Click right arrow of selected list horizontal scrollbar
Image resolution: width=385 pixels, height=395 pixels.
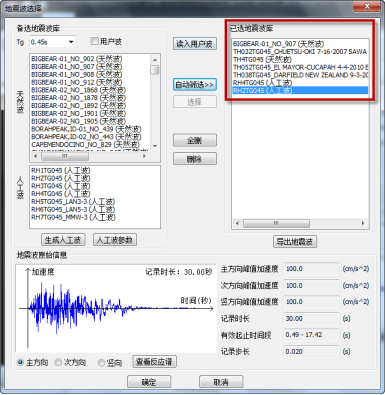pyautogui.click(x=363, y=223)
